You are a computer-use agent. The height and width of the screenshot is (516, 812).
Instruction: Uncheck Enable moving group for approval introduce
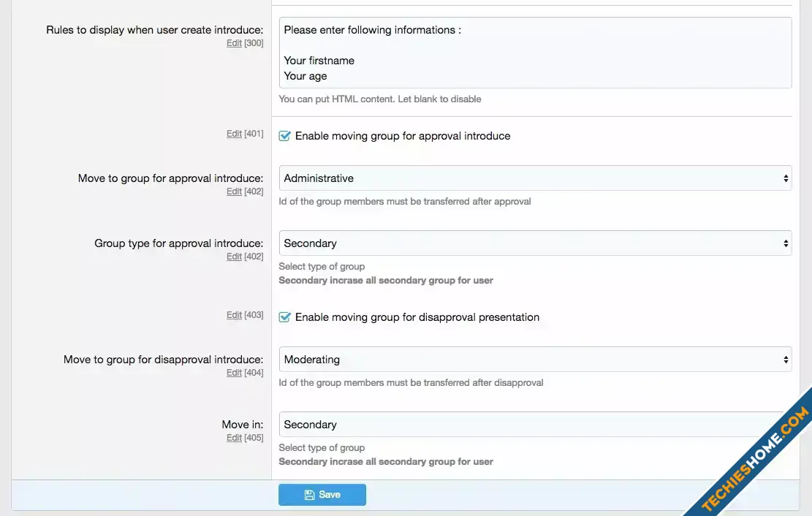[x=284, y=136]
